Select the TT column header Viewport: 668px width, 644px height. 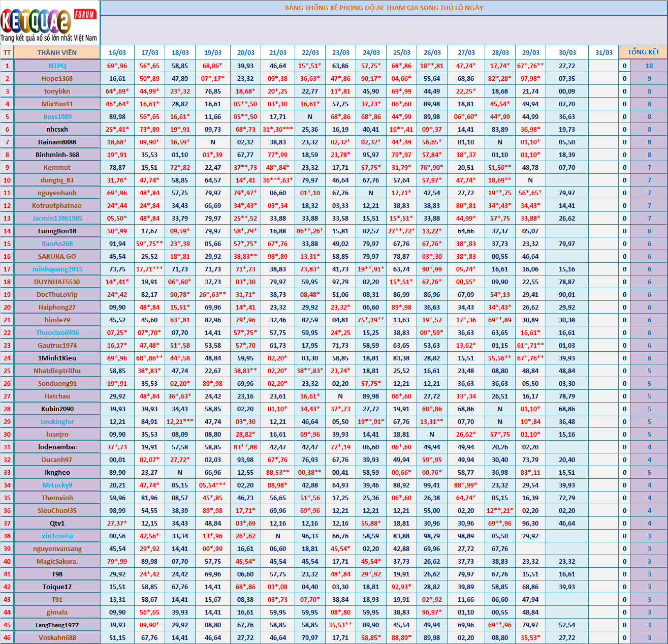(x=7, y=52)
